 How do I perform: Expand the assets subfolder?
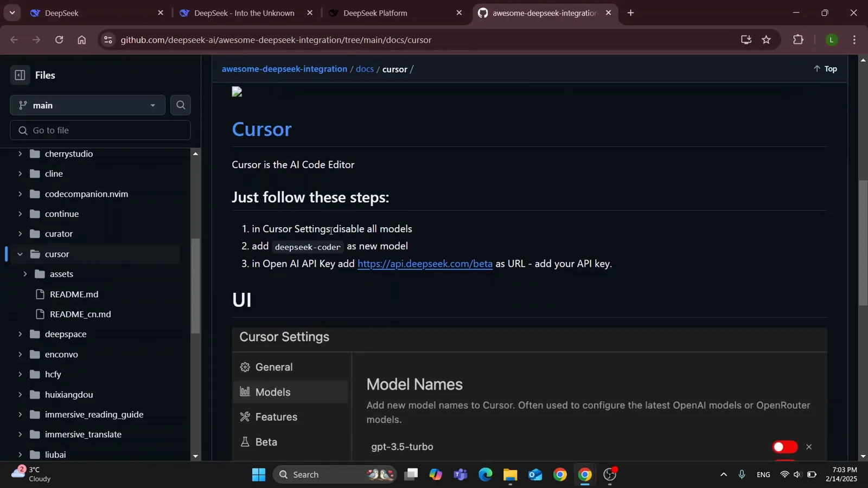tap(25, 274)
